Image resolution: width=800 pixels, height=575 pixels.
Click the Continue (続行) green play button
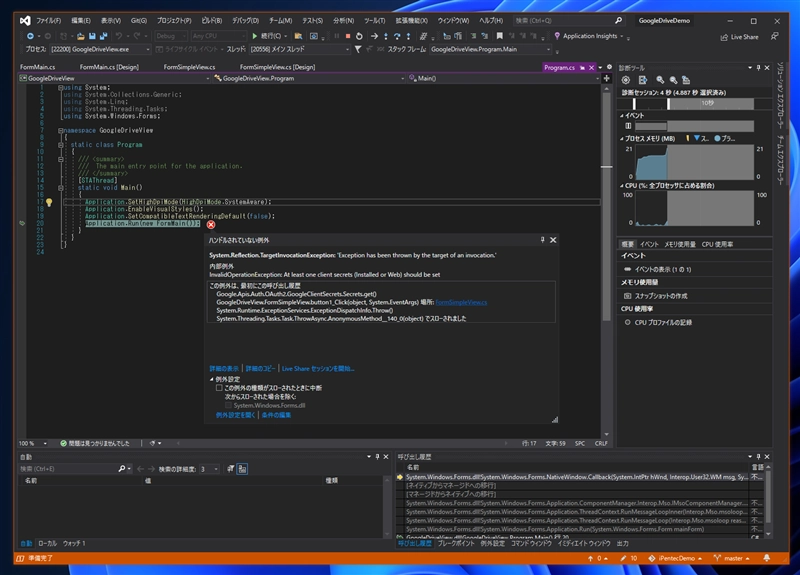point(255,36)
